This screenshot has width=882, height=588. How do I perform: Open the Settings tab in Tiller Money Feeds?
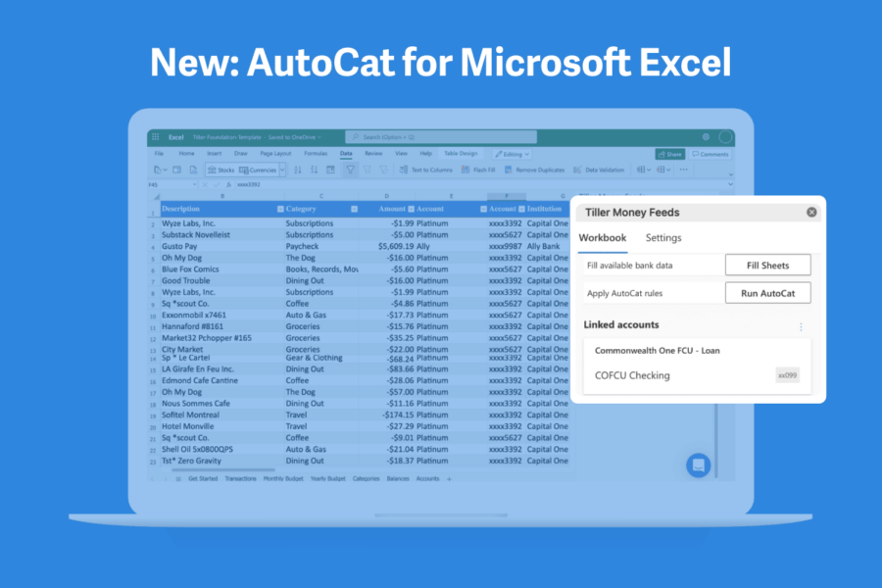663,238
